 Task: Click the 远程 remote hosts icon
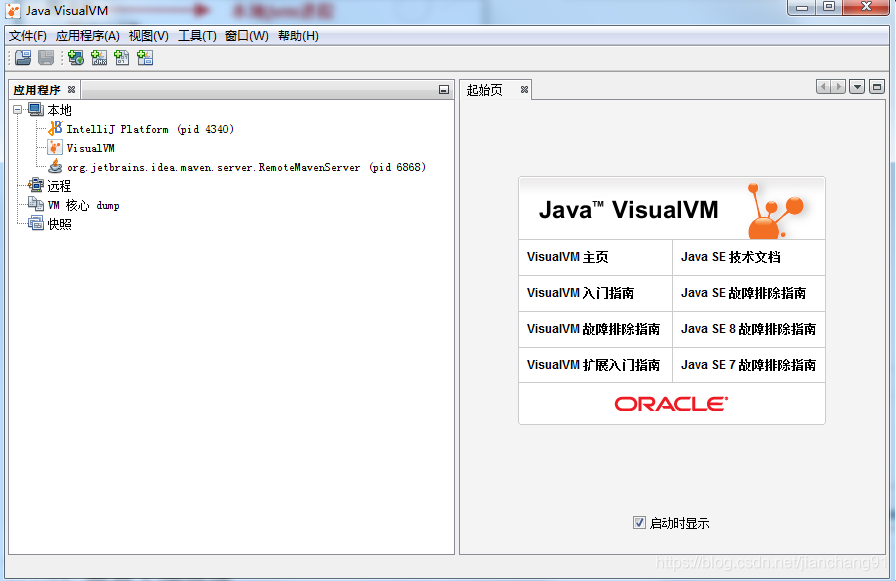35,185
